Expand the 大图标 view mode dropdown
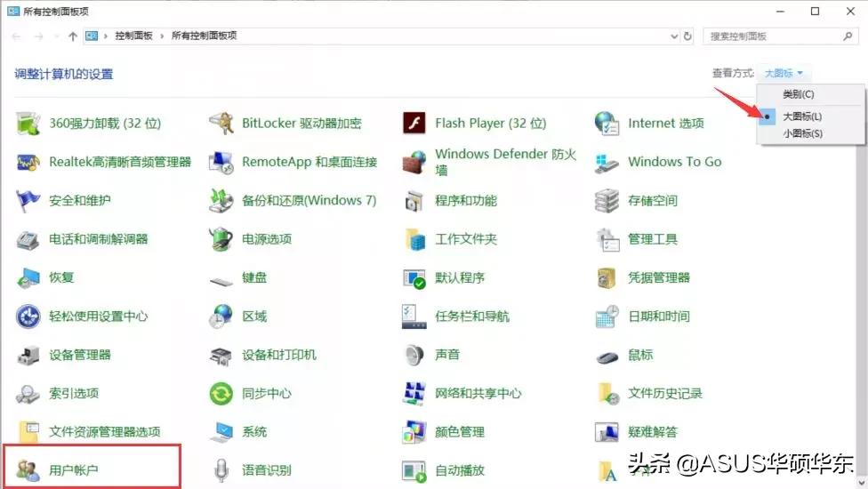This screenshot has height=489, width=868. point(784,73)
